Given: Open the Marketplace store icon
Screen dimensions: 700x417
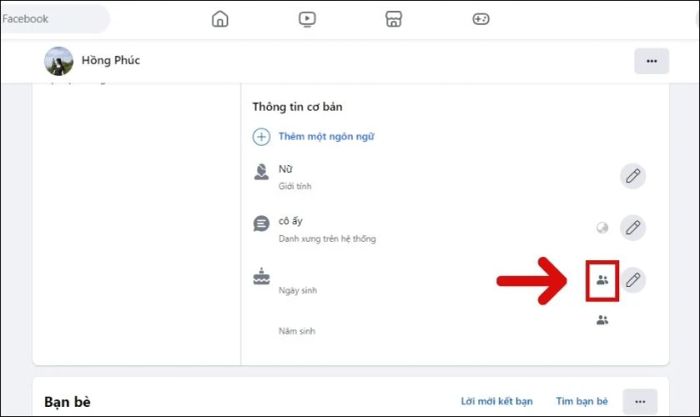Looking at the screenshot, I should click(394, 19).
